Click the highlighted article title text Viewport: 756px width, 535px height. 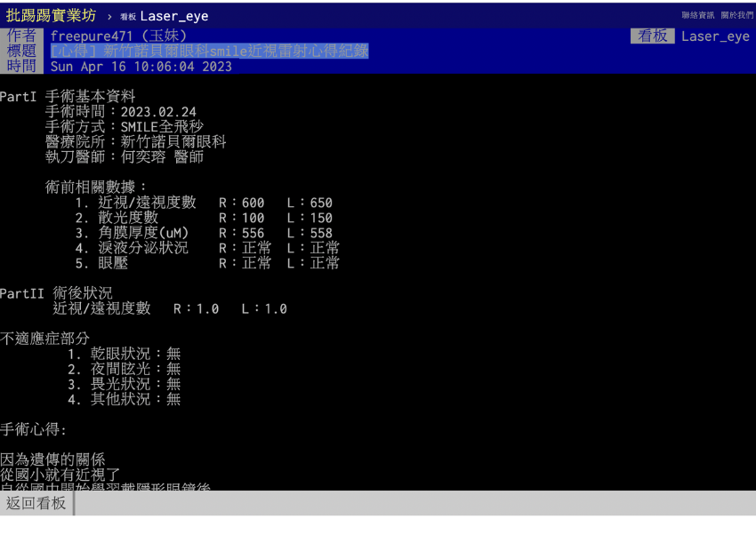click(x=209, y=52)
